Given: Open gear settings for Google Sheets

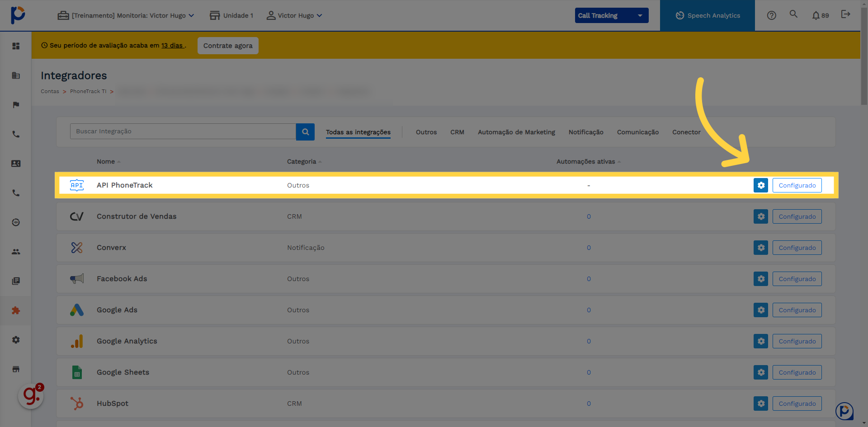Looking at the screenshot, I should [x=761, y=372].
